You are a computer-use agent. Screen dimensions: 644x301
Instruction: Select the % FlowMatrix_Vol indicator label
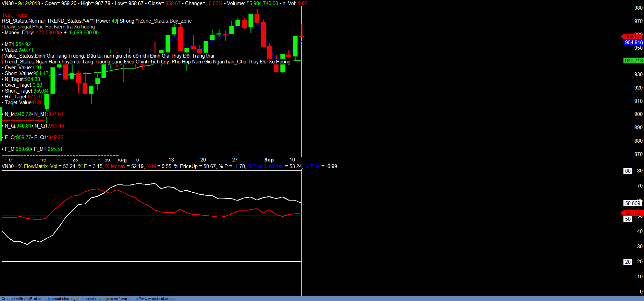(x=38, y=166)
